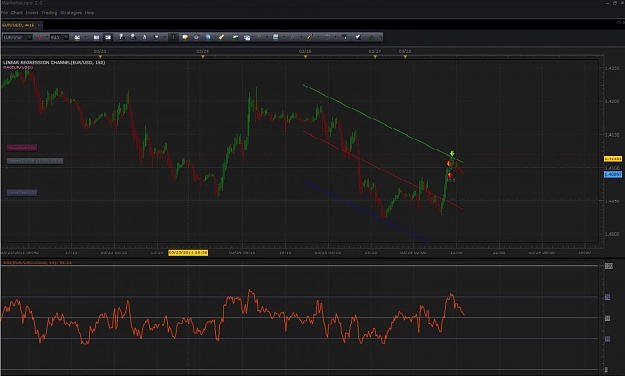Click the 03/25 date marker on timeline
625x376 pixels.
click(x=305, y=52)
